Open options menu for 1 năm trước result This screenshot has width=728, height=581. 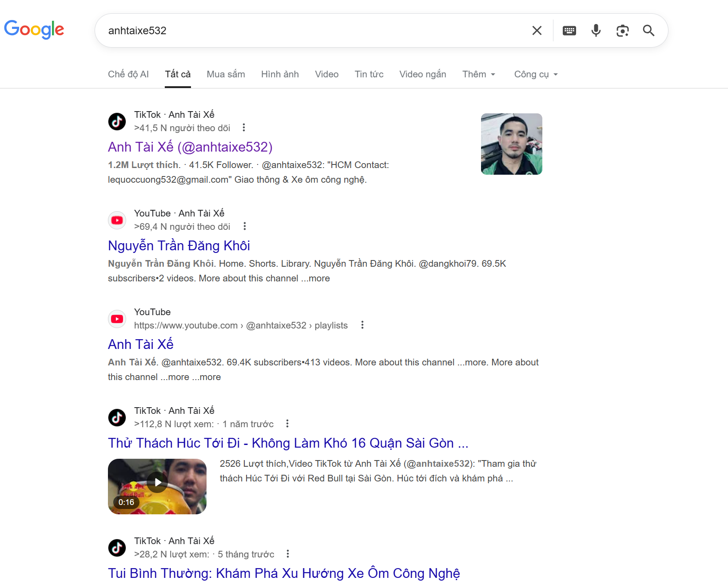(287, 424)
